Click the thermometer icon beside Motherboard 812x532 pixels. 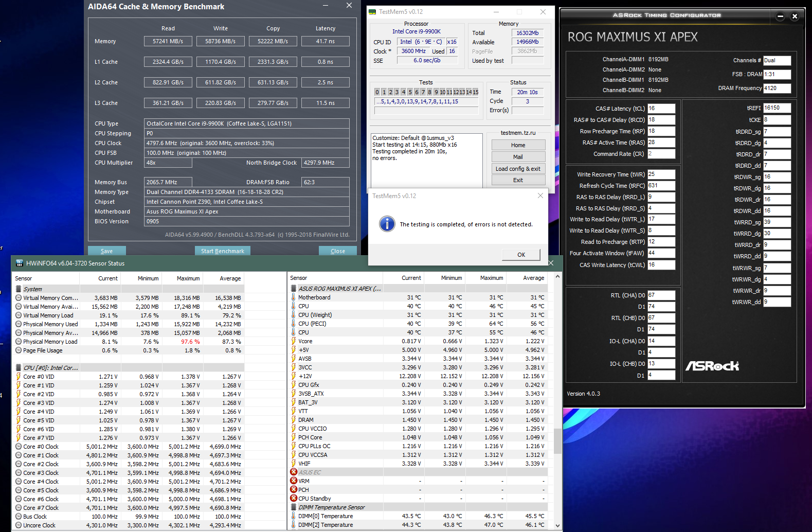[294, 297]
